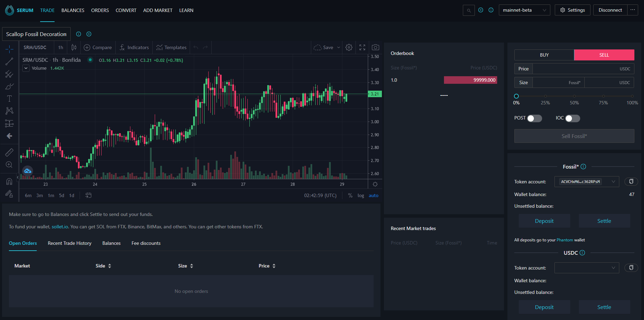644x320 pixels.
Task: Click the lock drawings icon
Action: click(x=9, y=194)
